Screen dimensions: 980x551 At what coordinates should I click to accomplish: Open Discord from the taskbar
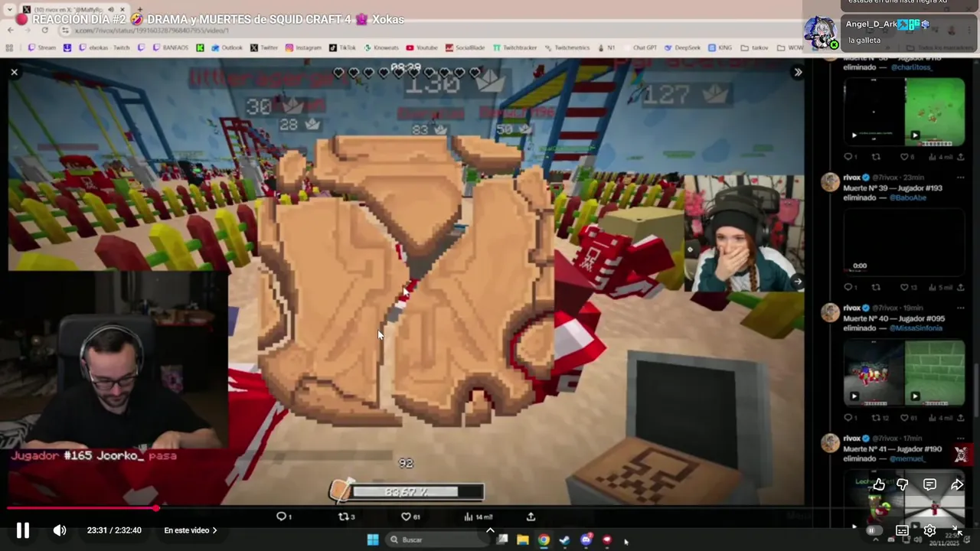tap(586, 540)
